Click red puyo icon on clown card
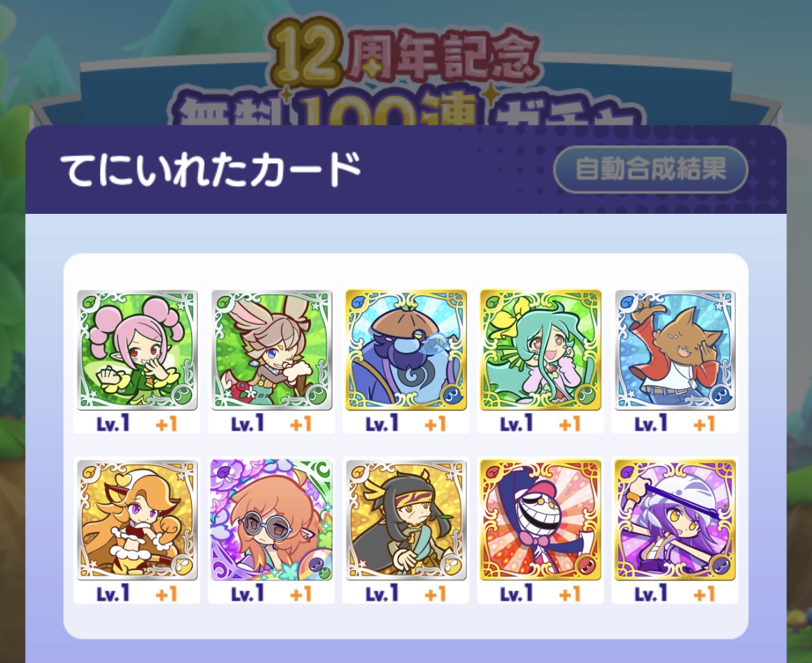This screenshot has width=812, height=663. point(586,565)
